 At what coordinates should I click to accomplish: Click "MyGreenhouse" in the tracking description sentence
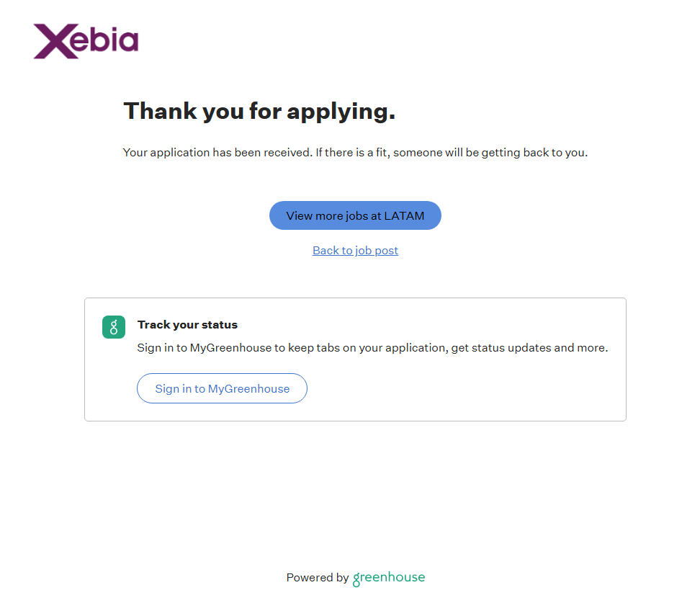click(231, 348)
